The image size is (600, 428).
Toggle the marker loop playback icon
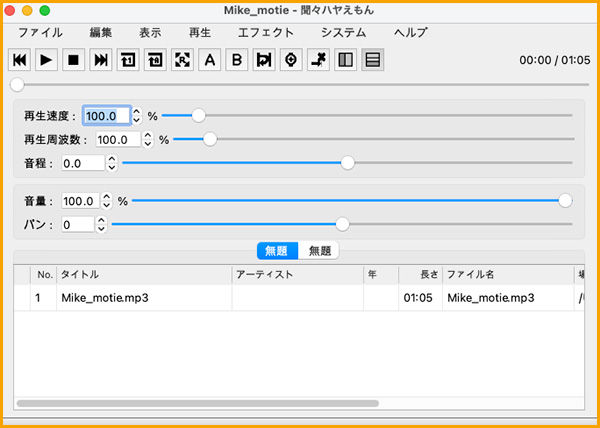pos(264,60)
